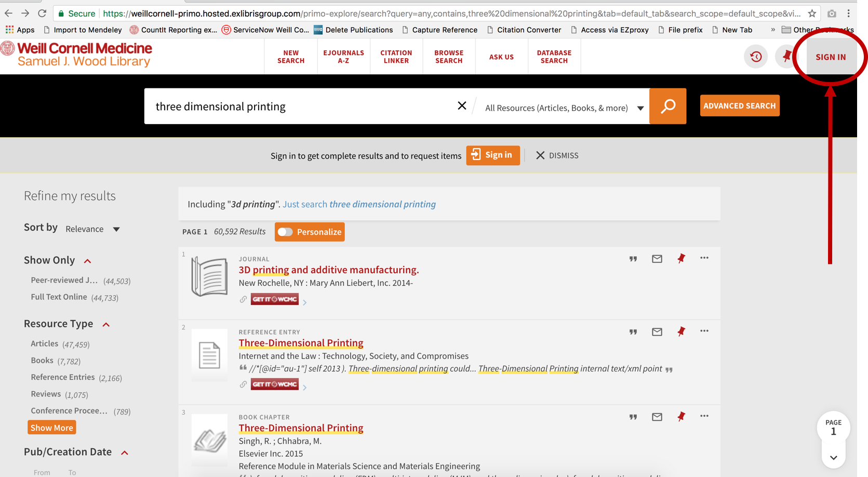Open the Sort by Relevance dropdown
This screenshot has width=868, height=477.
coord(93,229)
